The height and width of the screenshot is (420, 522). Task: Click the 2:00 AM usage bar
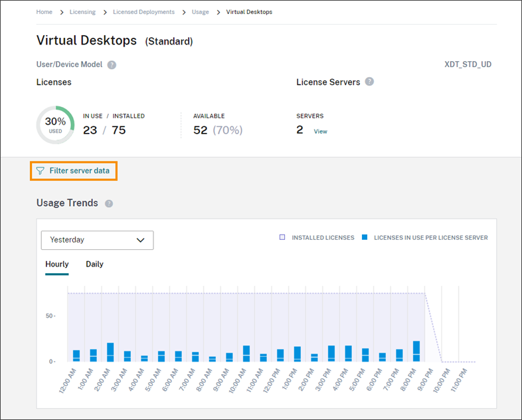tap(110, 352)
